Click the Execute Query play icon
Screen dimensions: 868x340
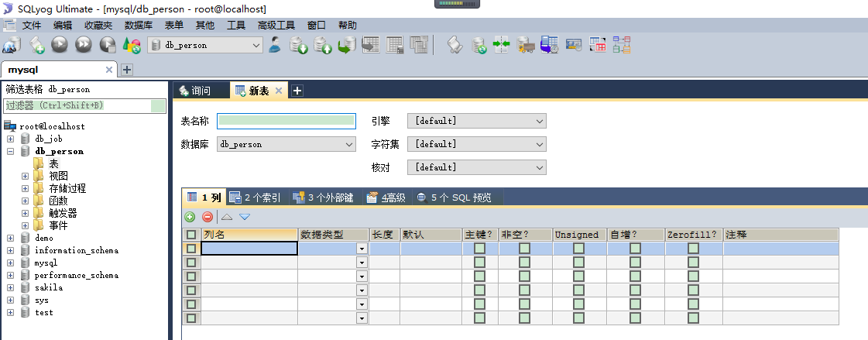60,45
